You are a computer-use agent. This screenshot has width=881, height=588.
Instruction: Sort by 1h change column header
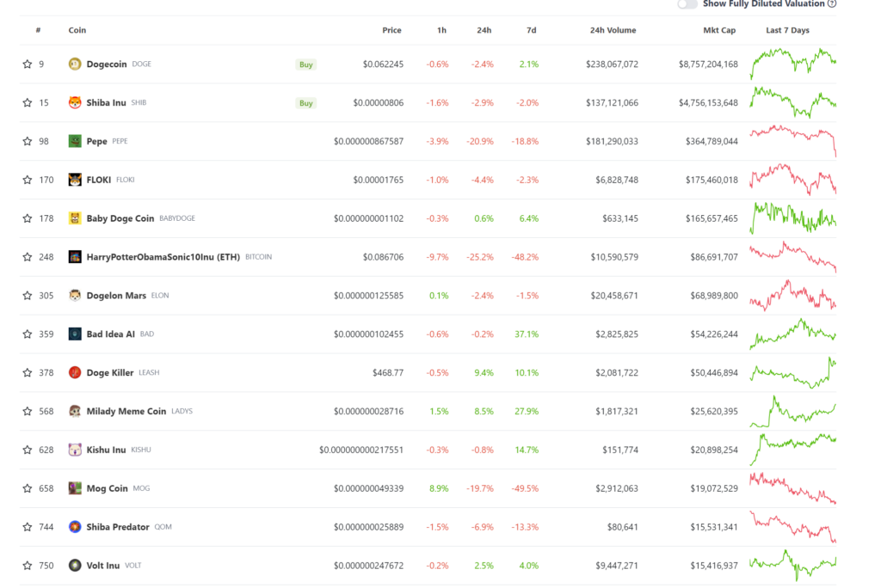441,30
